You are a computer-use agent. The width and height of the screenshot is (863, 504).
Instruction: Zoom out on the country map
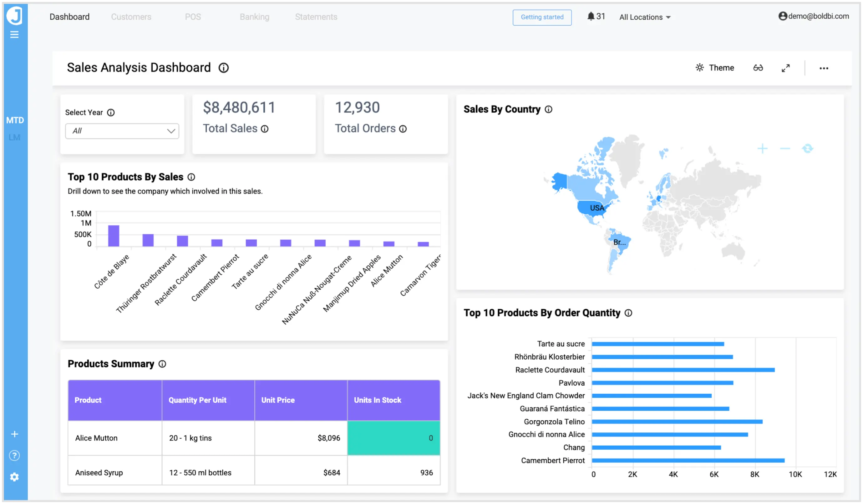784,148
